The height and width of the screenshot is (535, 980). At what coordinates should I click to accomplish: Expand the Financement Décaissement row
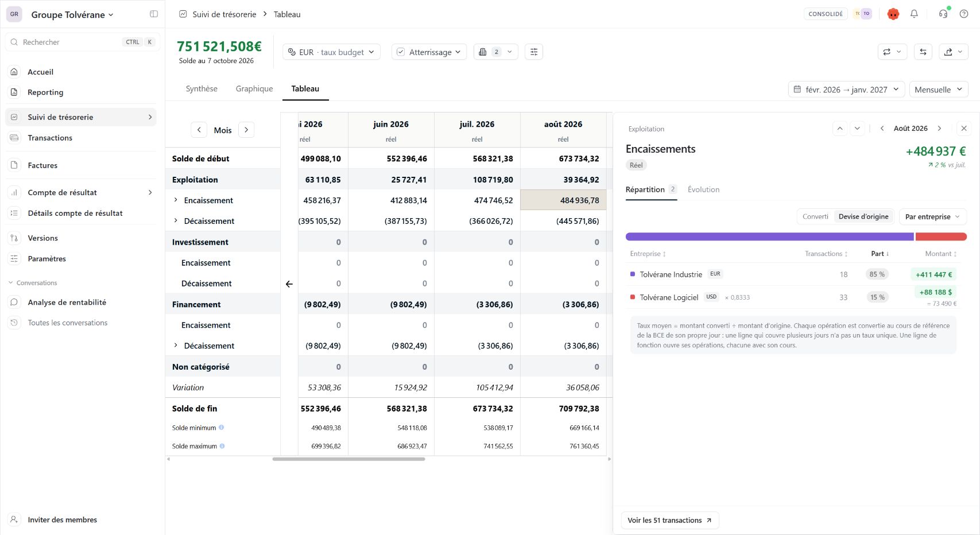[176, 345]
